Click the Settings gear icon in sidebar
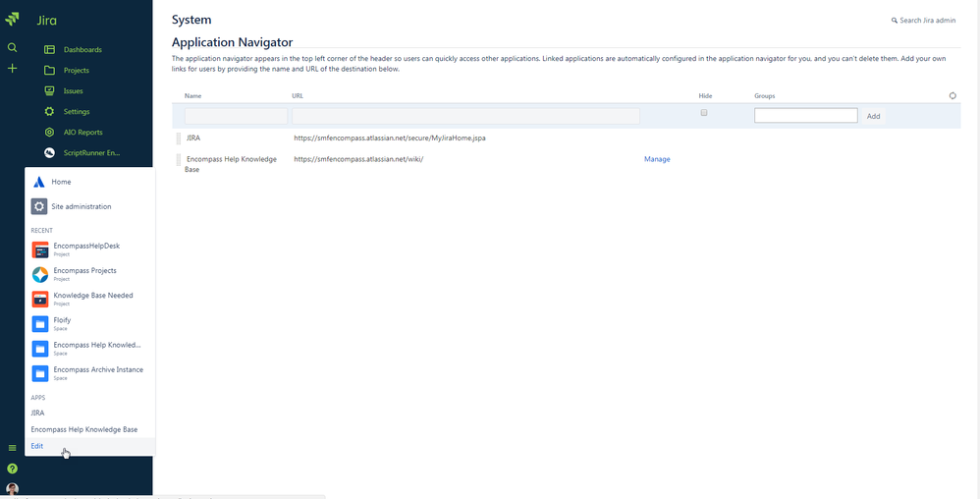Screen dimensions: 980x499 pos(49,111)
